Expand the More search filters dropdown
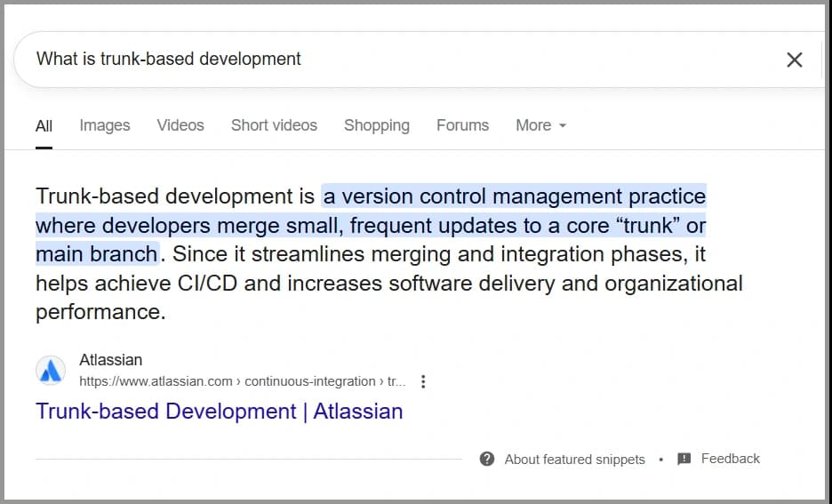Image resolution: width=832 pixels, height=504 pixels. click(541, 125)
